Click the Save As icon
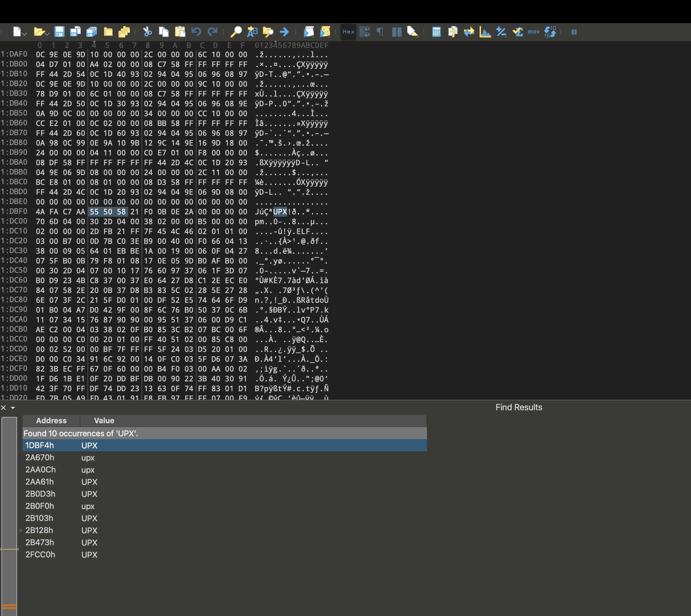 click(75, 32)
